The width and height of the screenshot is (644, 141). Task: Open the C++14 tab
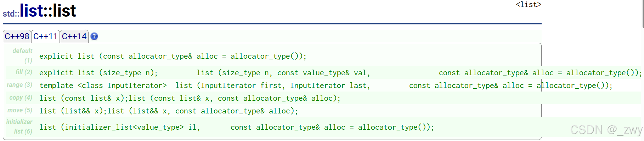[74, 36]
